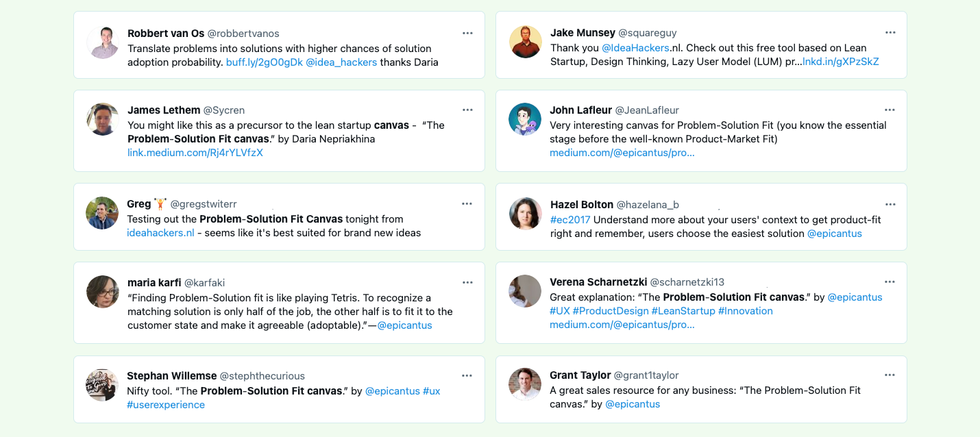Click Robbert van Os's profile picture
Viewport: 980px width, 437px height.
(103, 42)
